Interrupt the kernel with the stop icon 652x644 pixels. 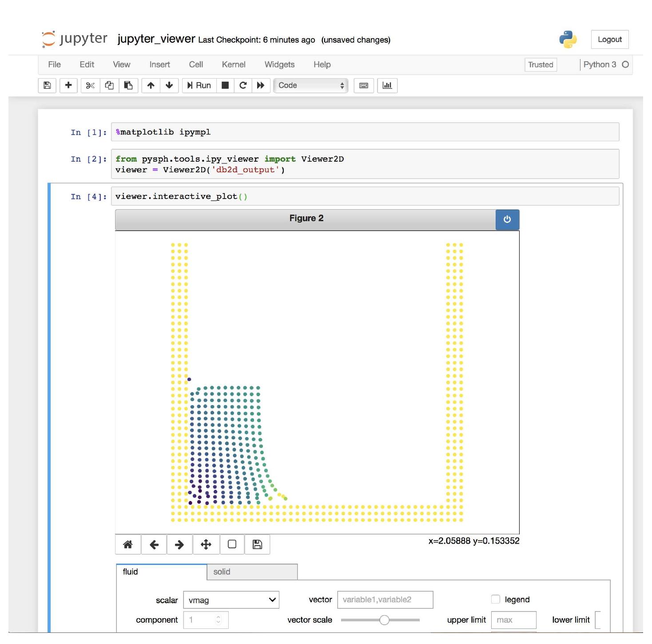225,85
